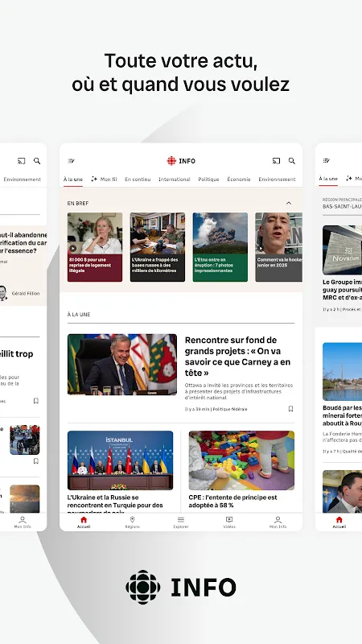
Task: Open the menu icon in center INFO header
Action: click(x=71, y=161)
